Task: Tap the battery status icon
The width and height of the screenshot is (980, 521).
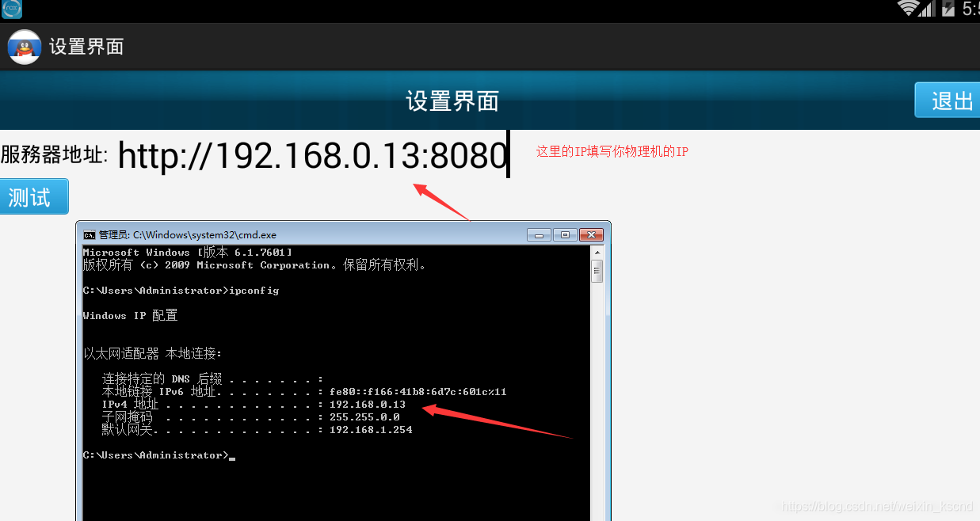Action: pos(948,9)
